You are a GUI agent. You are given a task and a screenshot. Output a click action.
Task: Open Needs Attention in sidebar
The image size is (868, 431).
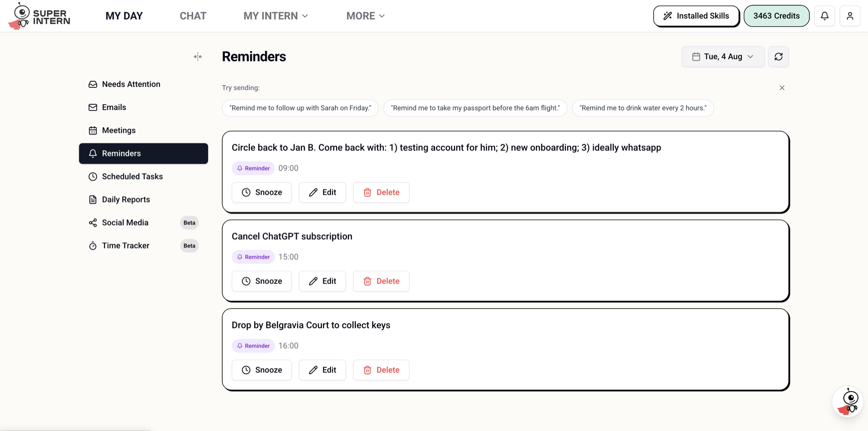point(143,84)
